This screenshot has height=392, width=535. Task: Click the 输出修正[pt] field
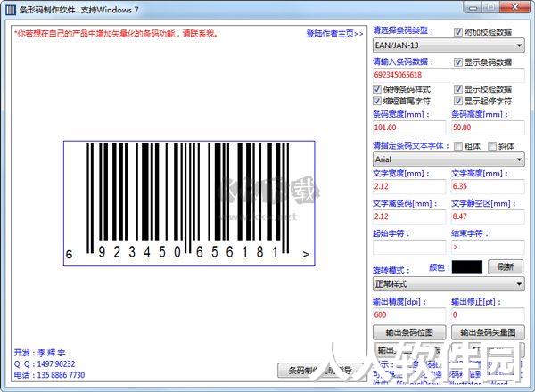click(x=488, y=314)
